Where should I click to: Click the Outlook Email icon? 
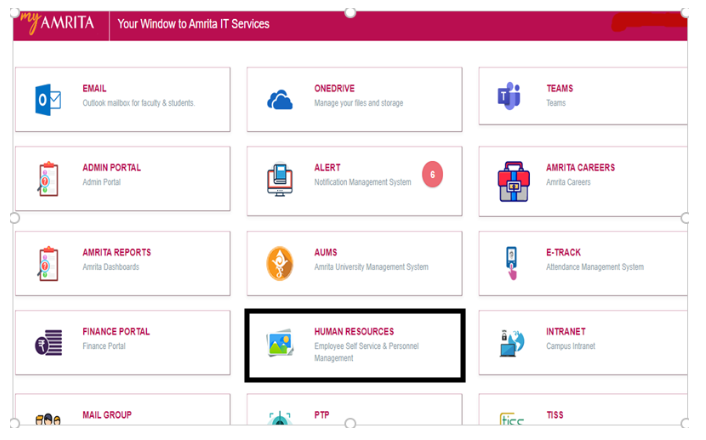tap(48, 99)
